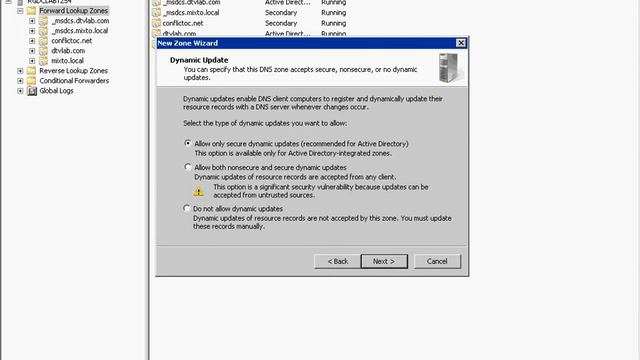
Task: Click the conflictoc.net icon in zone list
Action: click(x=156, y=23)
